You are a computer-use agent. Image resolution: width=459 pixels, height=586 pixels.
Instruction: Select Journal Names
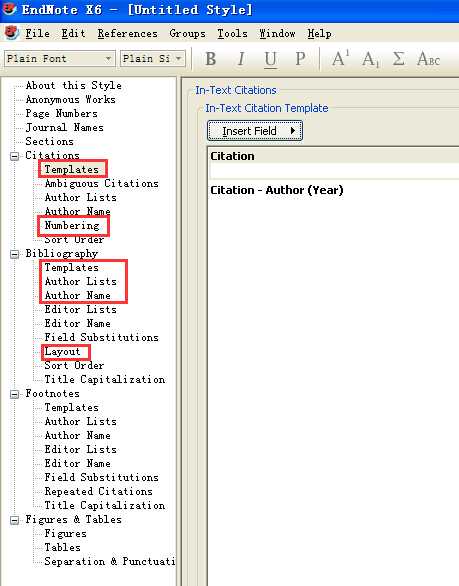pos(64,127)
